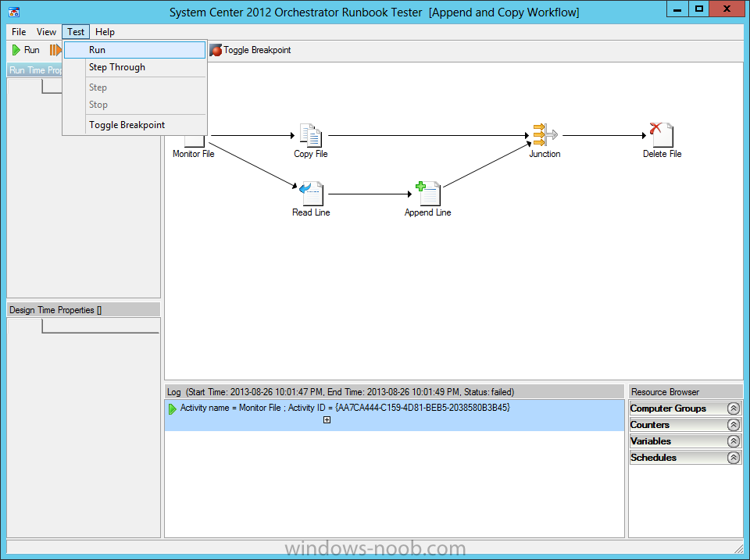Viewport: 750px width, 560px height.
Task: Select the Monitor File activity icon
Action: coord(195,141)
